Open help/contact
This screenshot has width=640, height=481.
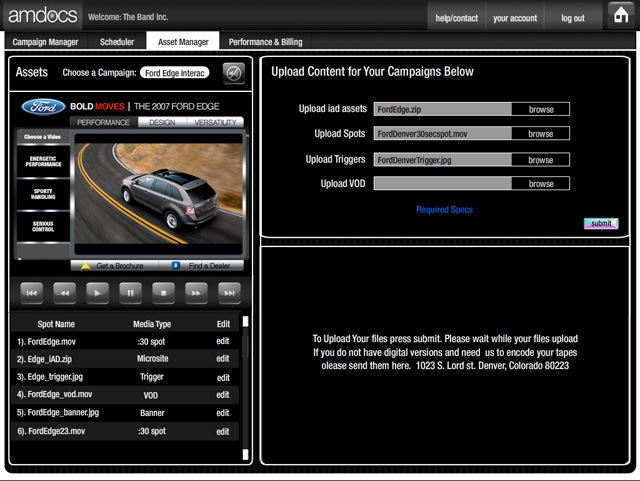[x=456, y=18]
